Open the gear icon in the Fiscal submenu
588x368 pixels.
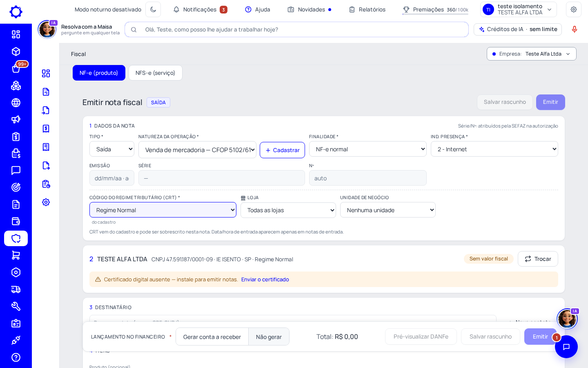pyautogui.click(x=46, y=202)
